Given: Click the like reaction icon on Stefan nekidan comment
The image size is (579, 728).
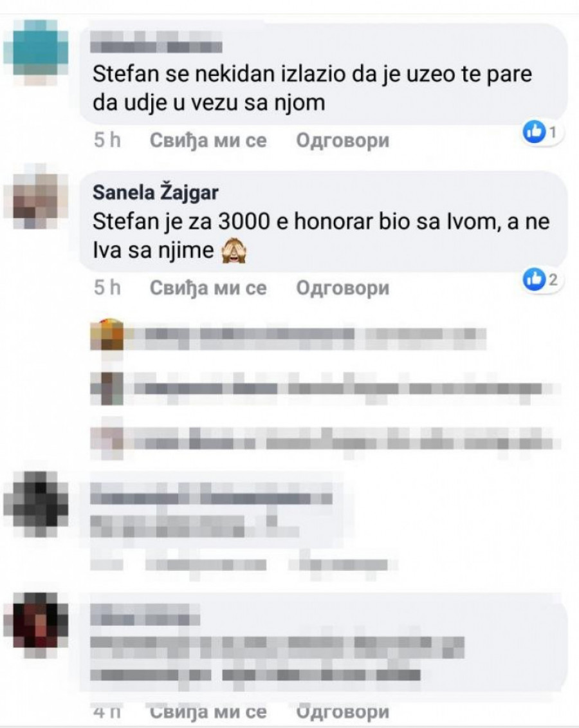Looking at the screenshot, I should click(534, 132).
